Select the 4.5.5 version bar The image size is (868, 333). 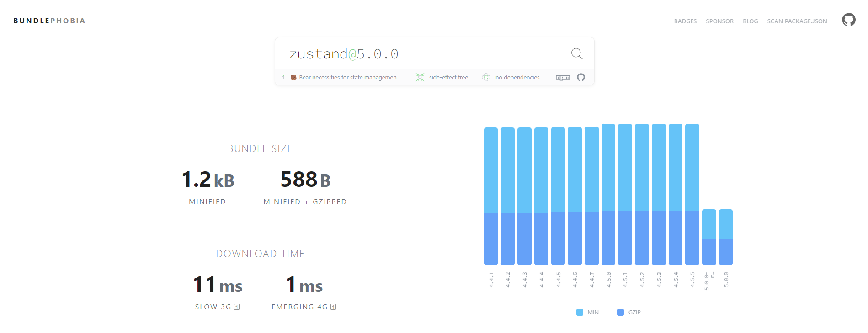coord(692,195)
